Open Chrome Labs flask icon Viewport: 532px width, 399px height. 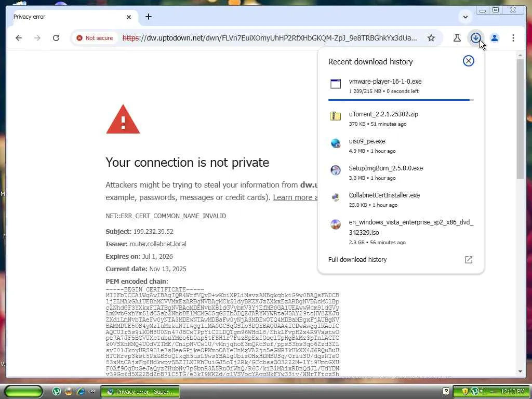coord(457,38)
